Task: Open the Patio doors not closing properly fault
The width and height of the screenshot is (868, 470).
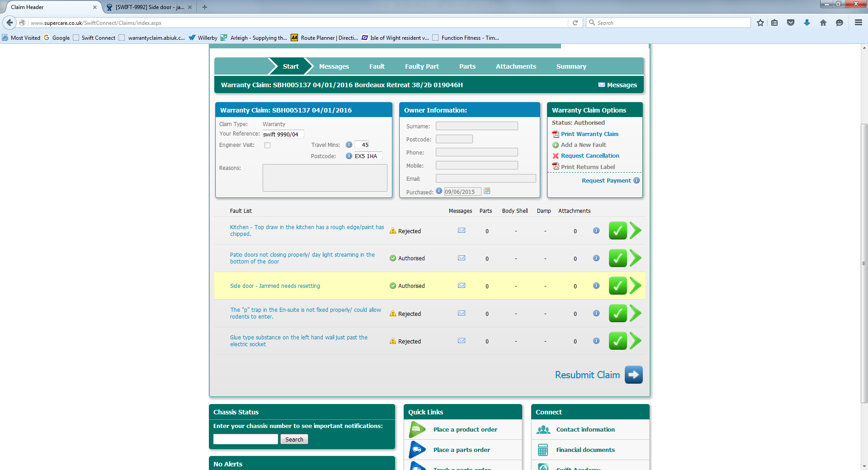Action: click(302, 258)
